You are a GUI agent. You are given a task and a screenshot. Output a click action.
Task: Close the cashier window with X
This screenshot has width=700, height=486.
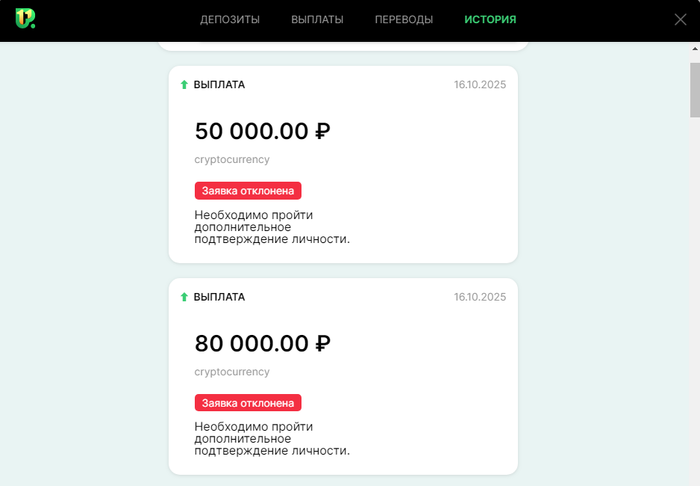click(x=680, y=19)
